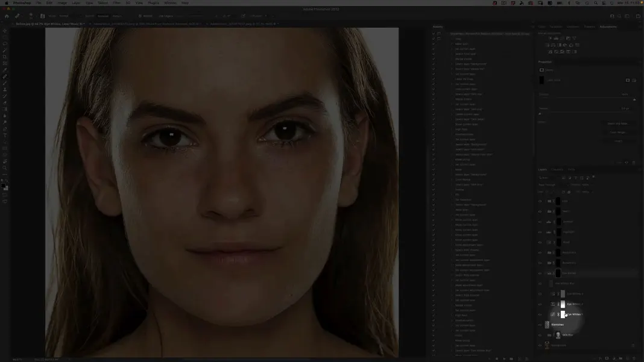This screenshot has width=644, height=362.
Task: Click the share icon in options bar
Action: tap(638, 16)
